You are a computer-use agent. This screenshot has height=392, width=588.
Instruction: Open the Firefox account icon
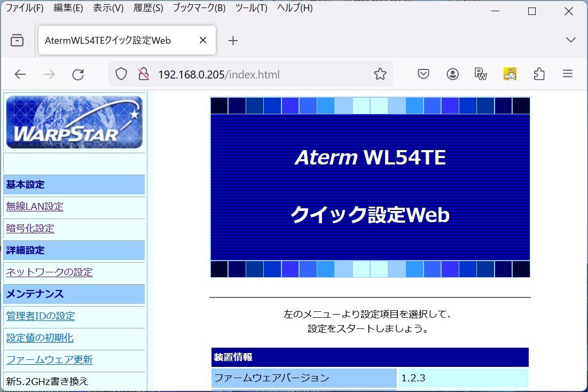(453, 74)
